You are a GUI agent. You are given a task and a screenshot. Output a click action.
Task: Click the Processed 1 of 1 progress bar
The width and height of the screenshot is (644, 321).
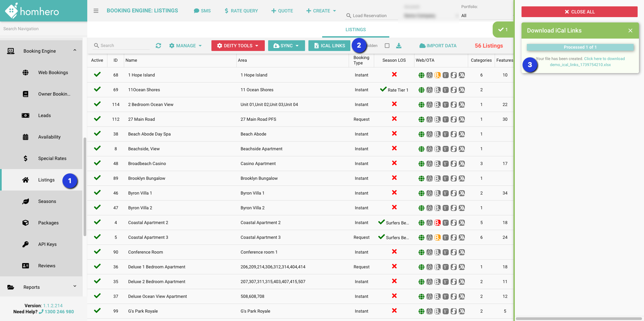580,47
